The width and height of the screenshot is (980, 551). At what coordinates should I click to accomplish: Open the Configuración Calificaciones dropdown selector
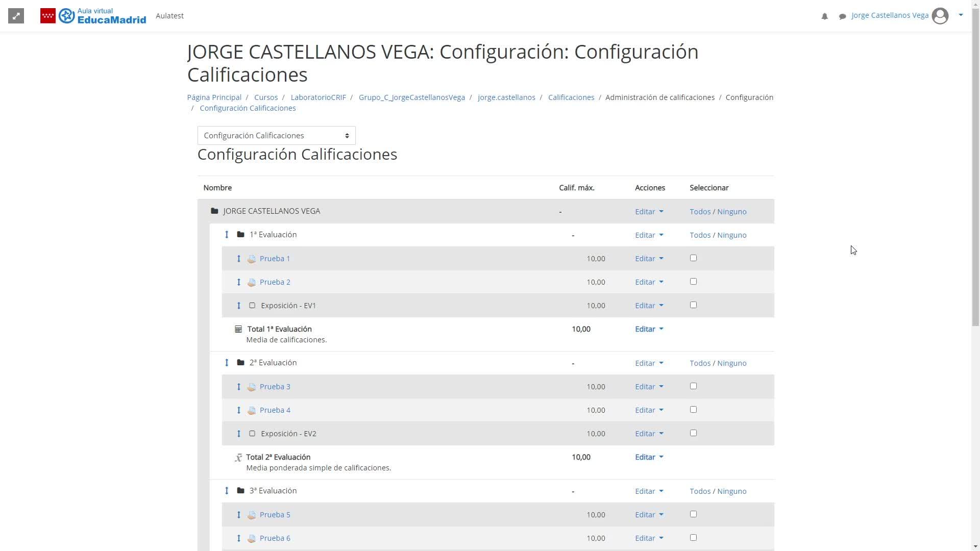pyautogui.click(x=276, y=136)
